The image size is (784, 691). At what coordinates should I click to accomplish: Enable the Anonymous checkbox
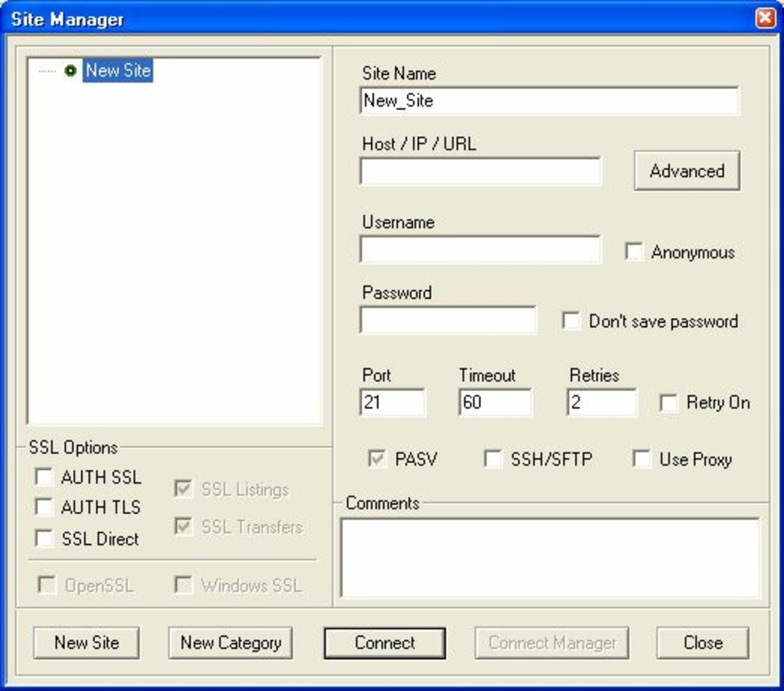[635, 251]
